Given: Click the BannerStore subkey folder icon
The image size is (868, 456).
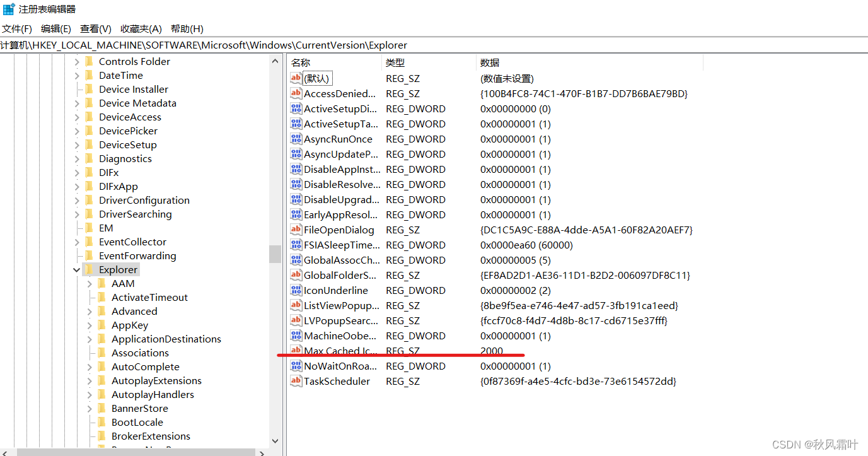Looking at the screenshot, I should click(101, 408).
